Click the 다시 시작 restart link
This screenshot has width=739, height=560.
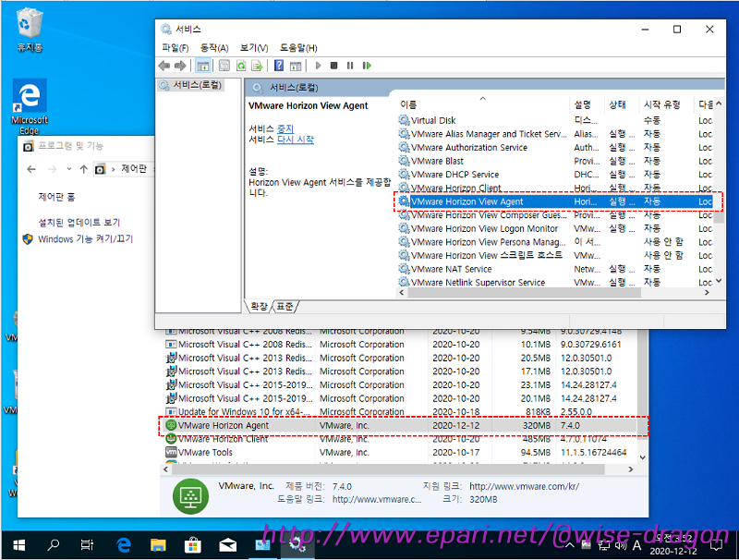(x=296, y=140)
